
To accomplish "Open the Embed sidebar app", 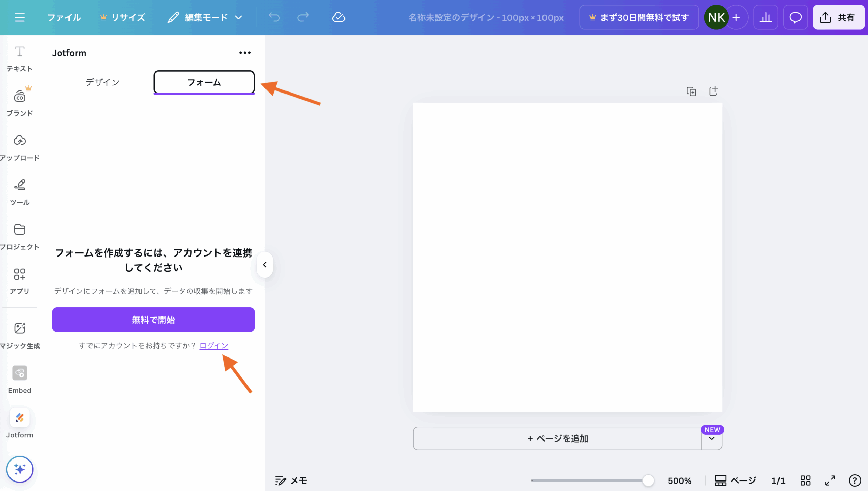I will pyautogui.click(x=20, y=380).
